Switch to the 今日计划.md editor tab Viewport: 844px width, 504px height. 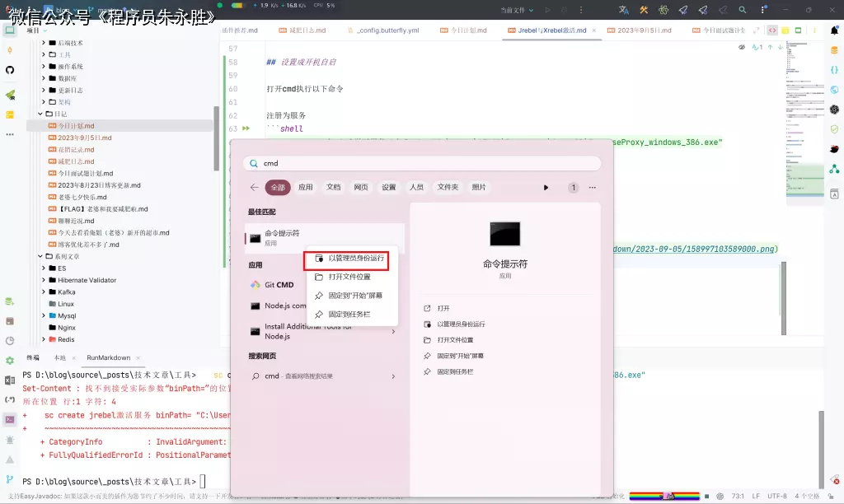(469, 30)
